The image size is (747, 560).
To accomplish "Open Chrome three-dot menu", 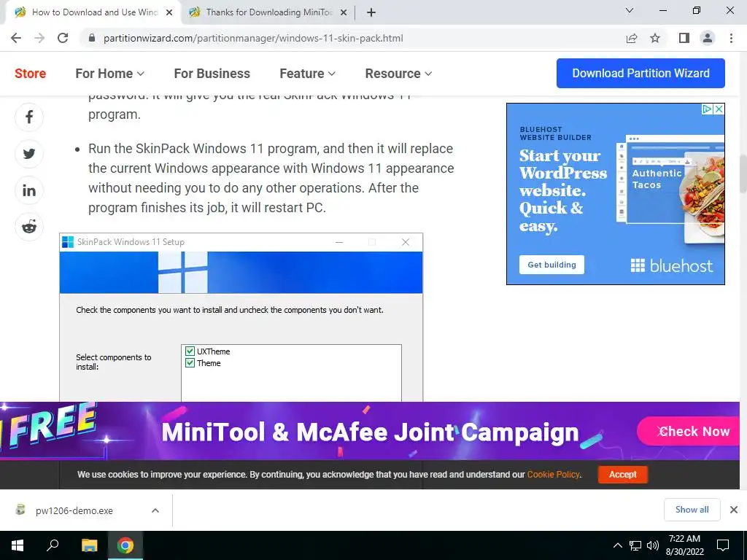I will coord(731,38).
